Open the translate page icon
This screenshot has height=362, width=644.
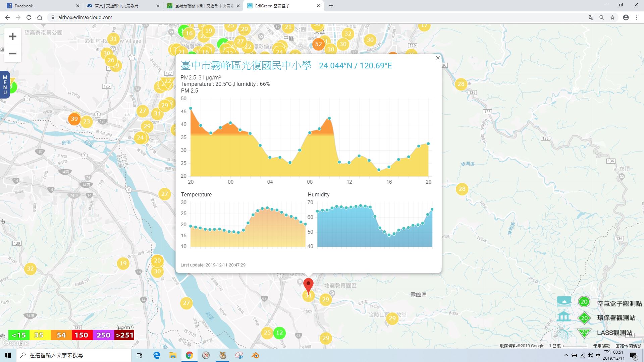[x=591, y=17]
